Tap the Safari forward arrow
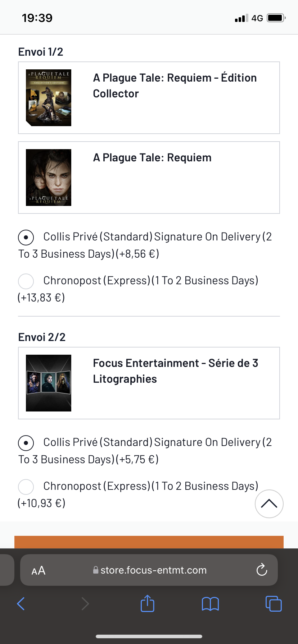This screenshot has width=298, height=644. (85, 604)
